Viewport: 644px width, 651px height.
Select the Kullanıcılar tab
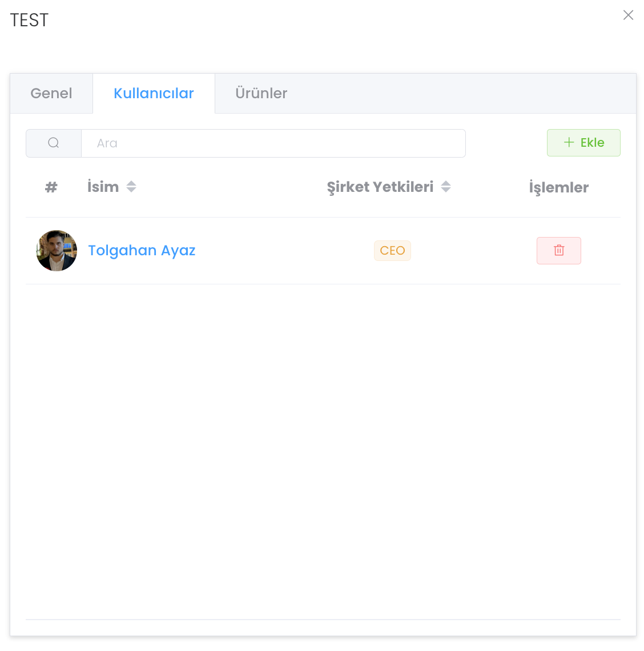click(x=154, y=94)
